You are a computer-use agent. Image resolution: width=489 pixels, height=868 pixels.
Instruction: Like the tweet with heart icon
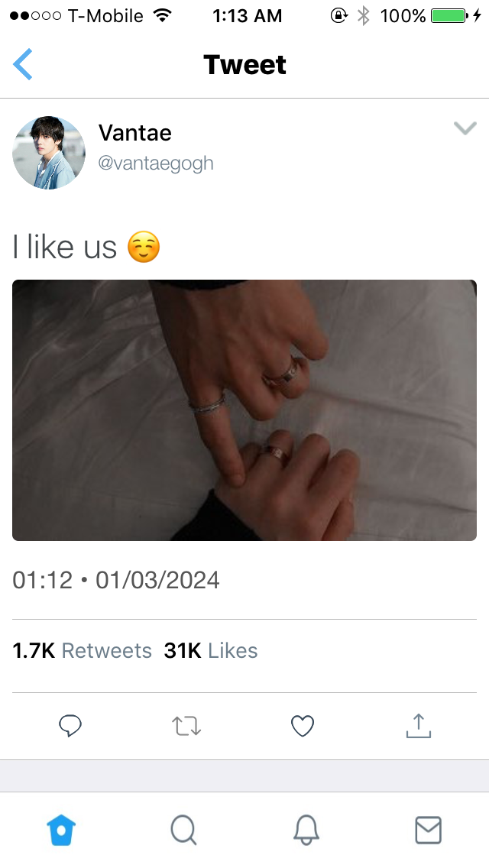tap(303, 727)
